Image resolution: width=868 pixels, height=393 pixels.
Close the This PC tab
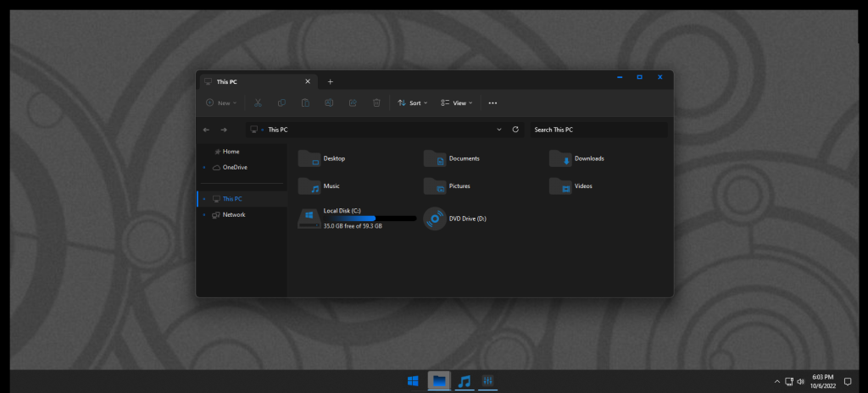(308, 81)
